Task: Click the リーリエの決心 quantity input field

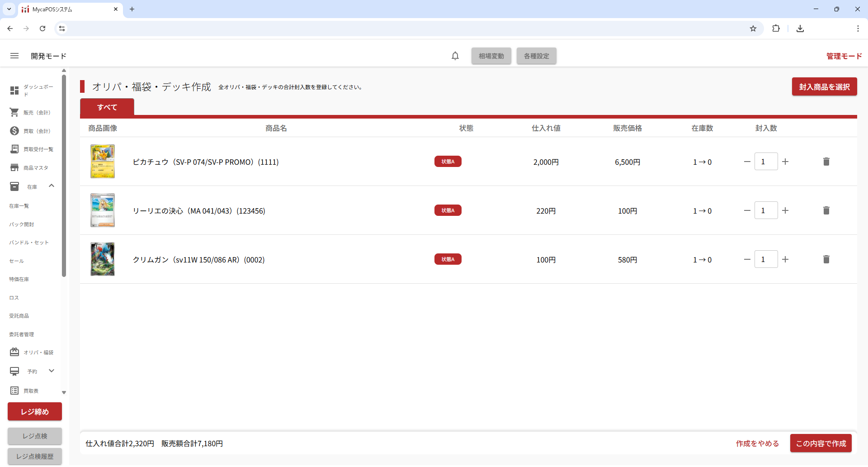Action: pyautogui.click(x=766, y=210)
